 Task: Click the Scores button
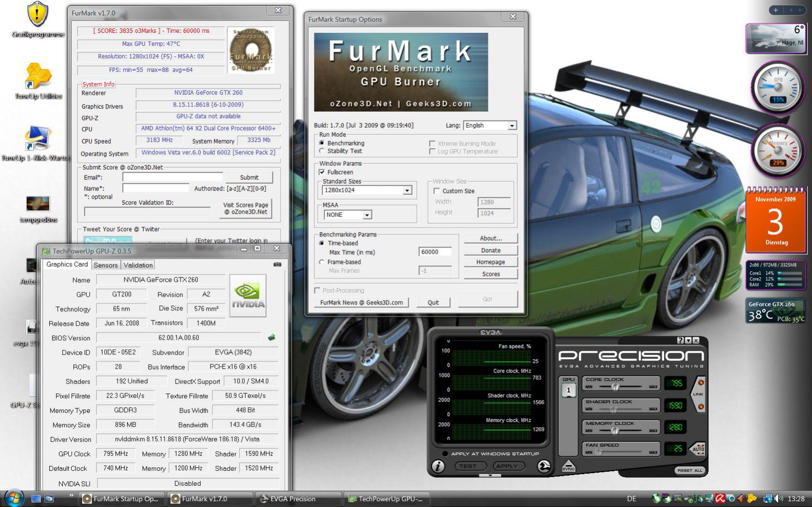[491, 274]
